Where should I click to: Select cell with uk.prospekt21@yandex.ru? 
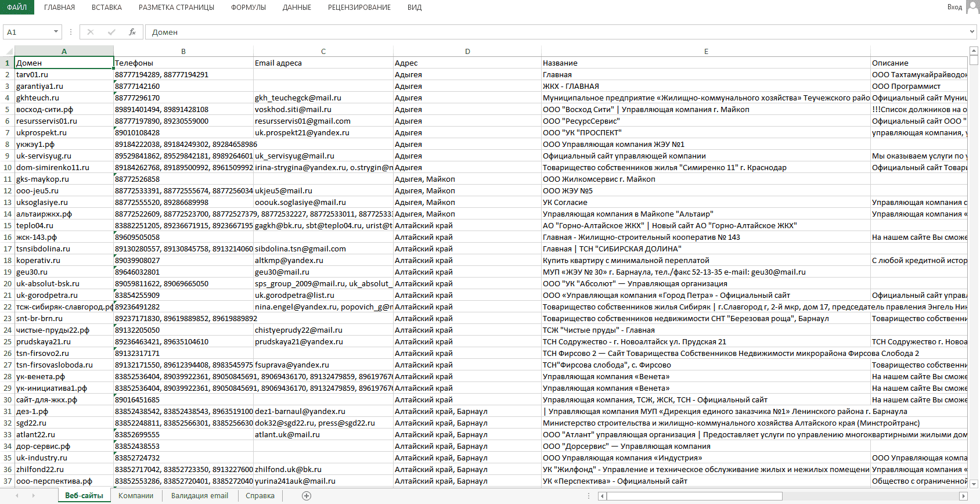click(323, 132)
